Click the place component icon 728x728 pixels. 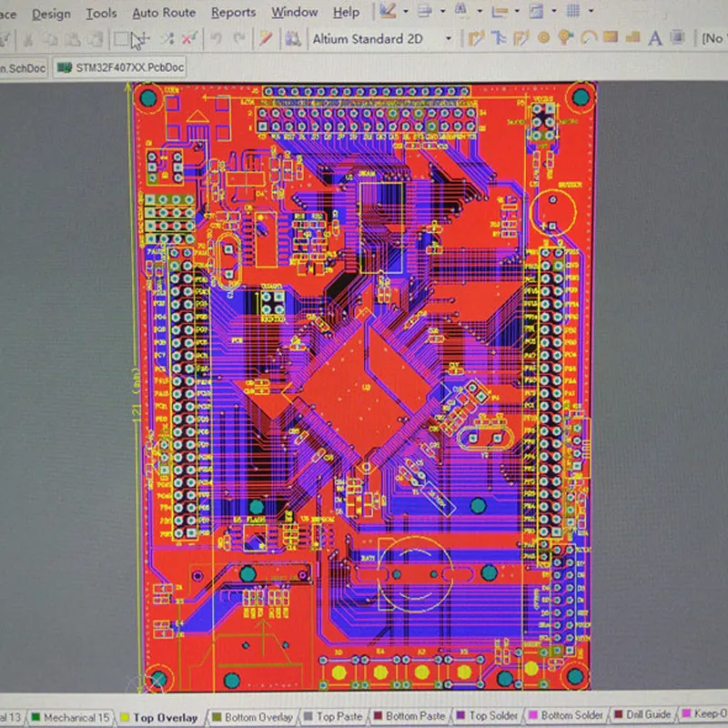click(x=677, y=38)
